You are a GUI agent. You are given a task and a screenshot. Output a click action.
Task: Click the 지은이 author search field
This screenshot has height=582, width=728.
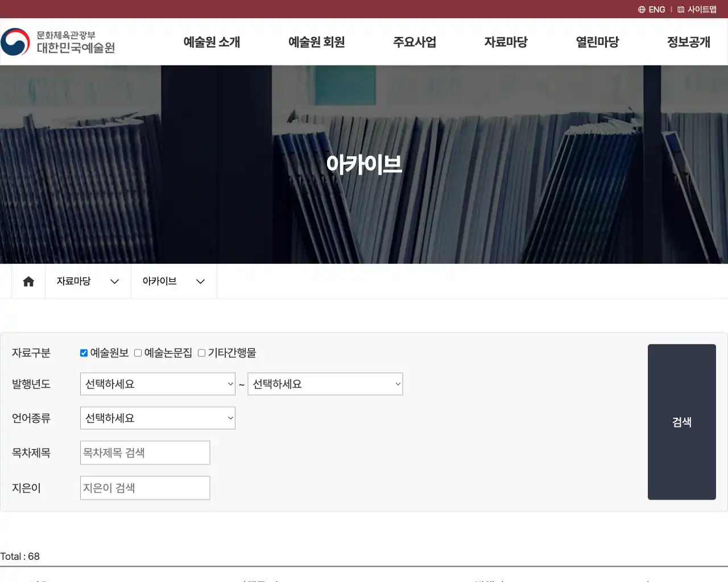coord(145,488)
